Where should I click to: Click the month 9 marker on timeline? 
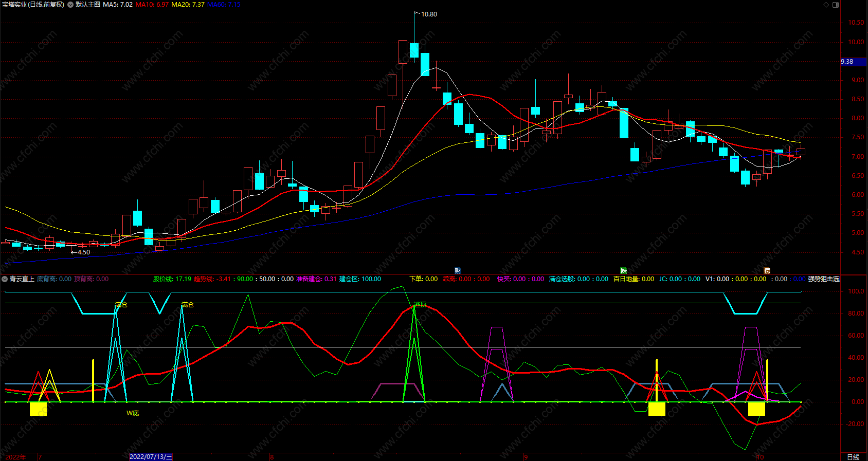pos(526,457)
